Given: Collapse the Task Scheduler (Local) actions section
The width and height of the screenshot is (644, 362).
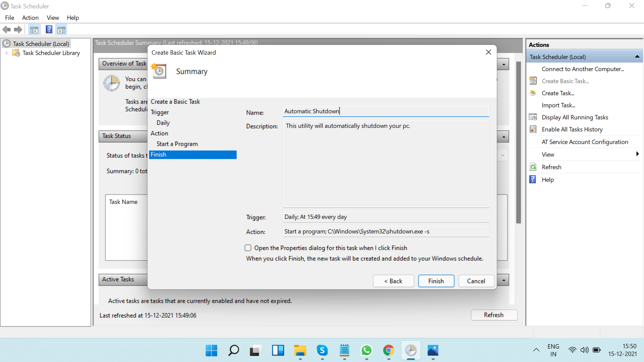Looking at the screenshot, I should 637,57.
